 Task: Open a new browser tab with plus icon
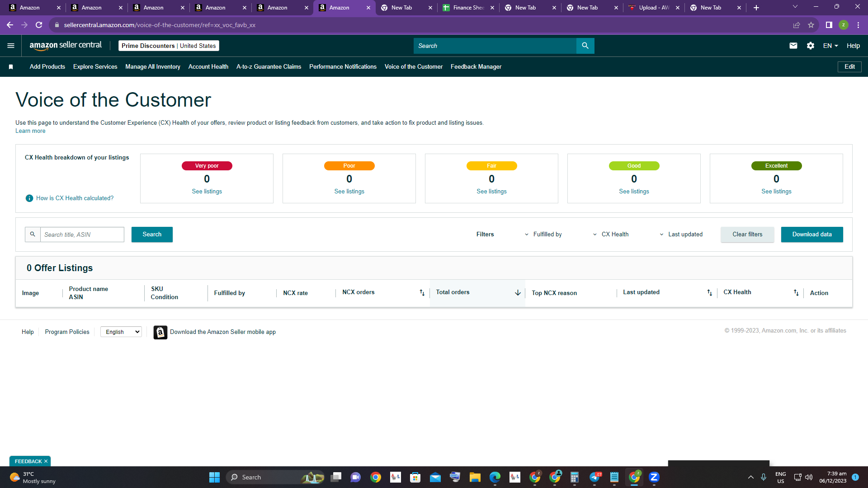pos(756,8)
